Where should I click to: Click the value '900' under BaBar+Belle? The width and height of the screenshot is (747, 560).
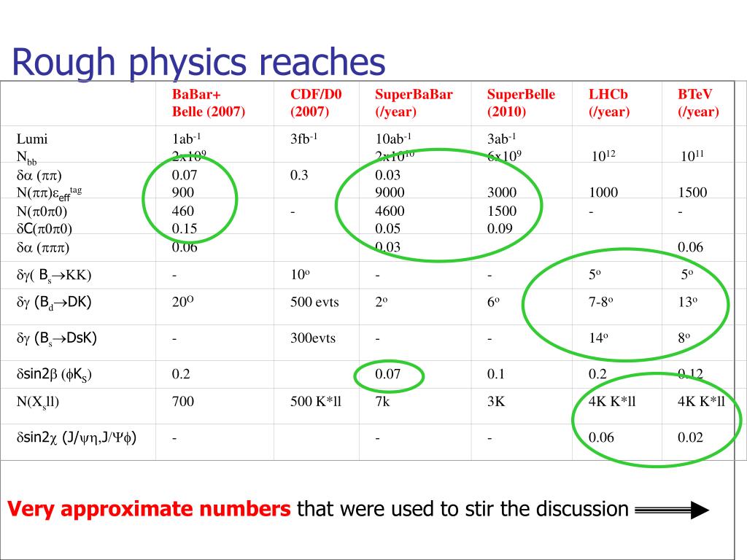click(183, 192)
